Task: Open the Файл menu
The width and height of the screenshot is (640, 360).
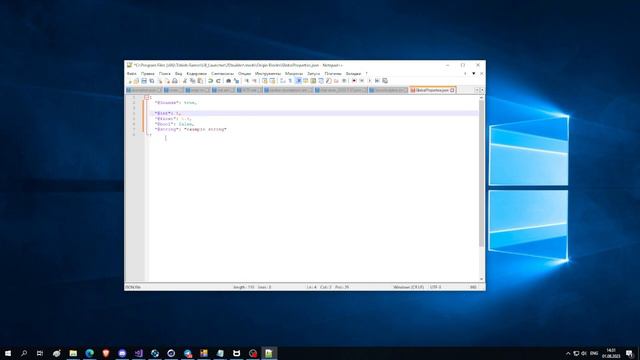Action: 131,73
